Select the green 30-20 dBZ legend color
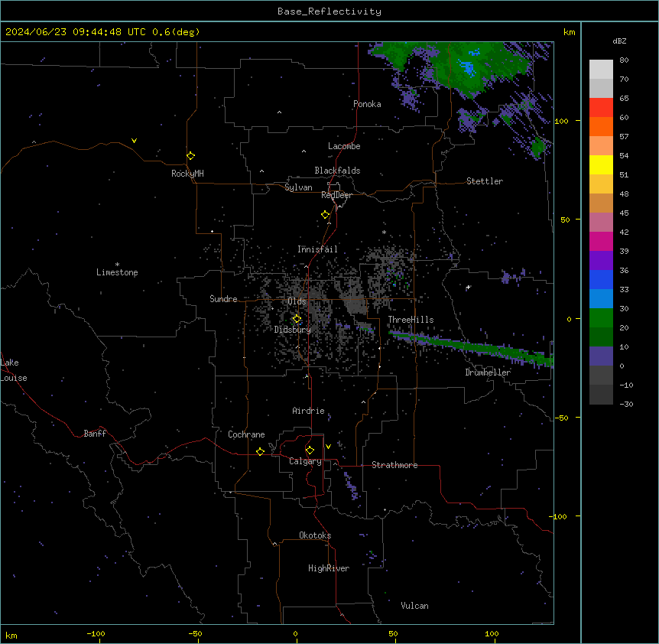Image resolution: width=659 pixels, height=644 pixels. tap(601, 318)
